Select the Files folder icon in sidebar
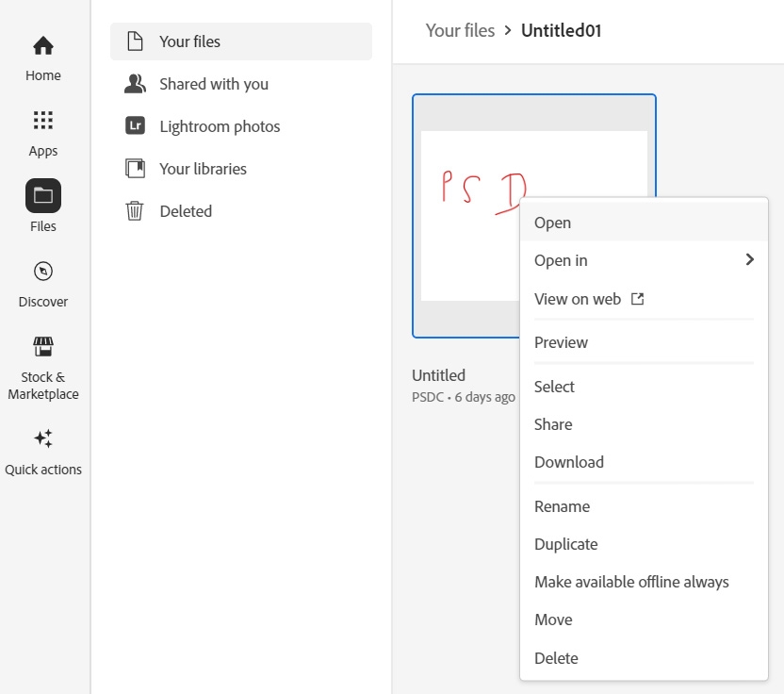Viewport: 784px width, 694px height. coord(42,196)
